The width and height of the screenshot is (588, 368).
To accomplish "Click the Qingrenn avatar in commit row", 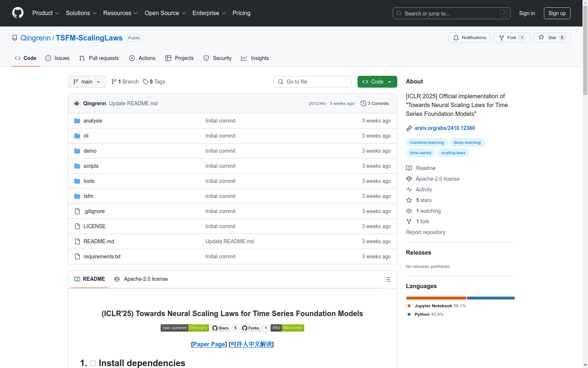I will coord(77,103).
